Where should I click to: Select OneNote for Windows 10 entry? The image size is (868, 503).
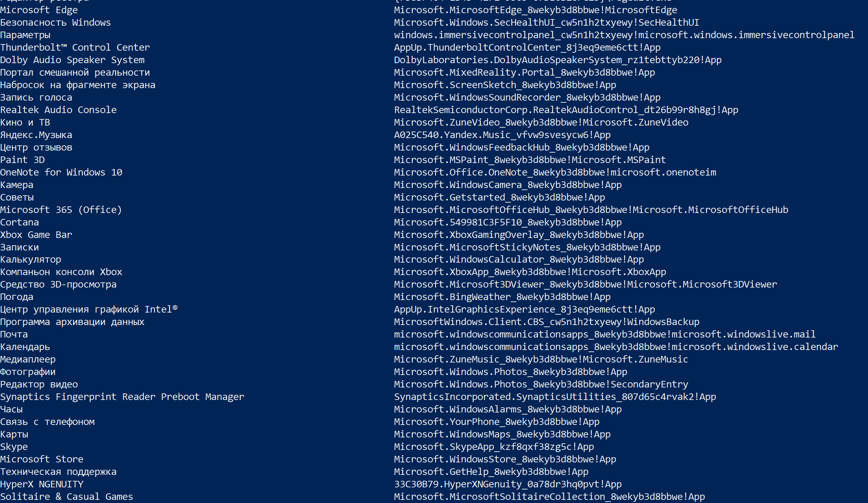(x=61, y=172)
